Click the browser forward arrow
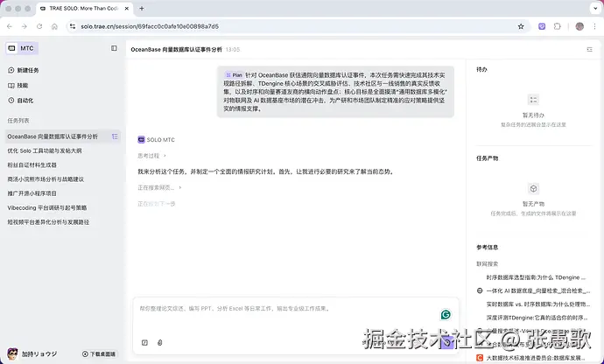Viewport: 604px width, 364px height. coord(25,26)
